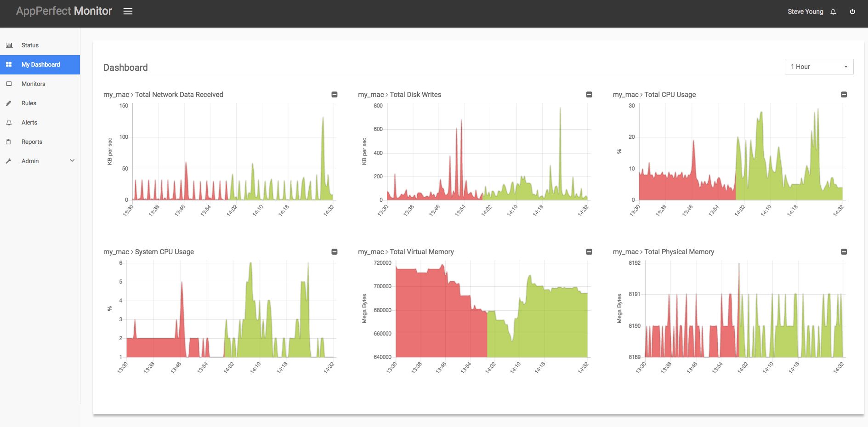Image resolution: width=868 pixels, height=427 pixels.
Task: Open Reports using its clipboard icon
Action: [9, 142]
